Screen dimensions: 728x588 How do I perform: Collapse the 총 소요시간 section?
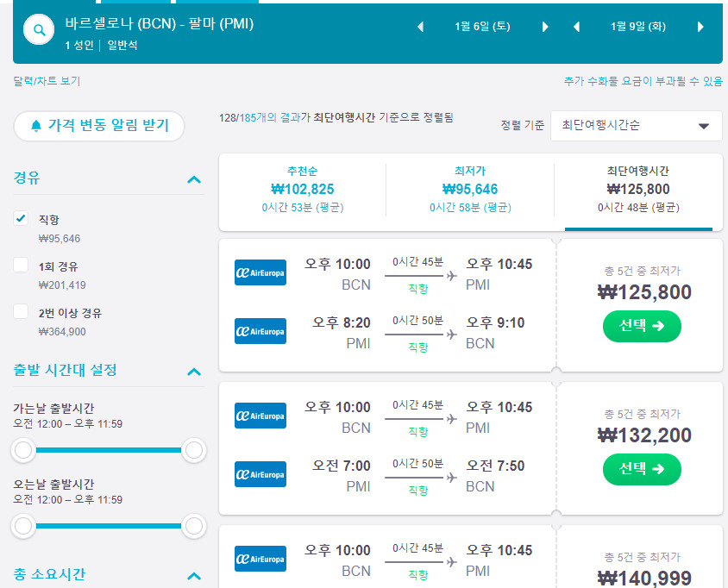[194, 577]
